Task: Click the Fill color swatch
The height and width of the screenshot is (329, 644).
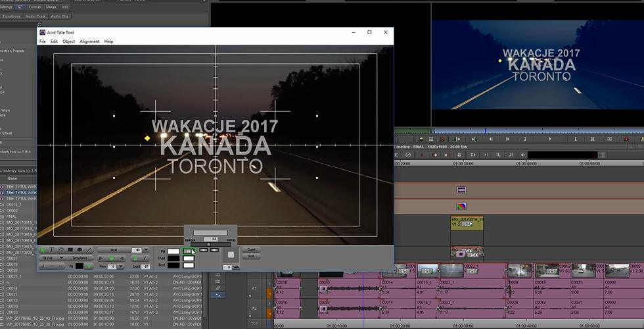Action: pos(173,251)
